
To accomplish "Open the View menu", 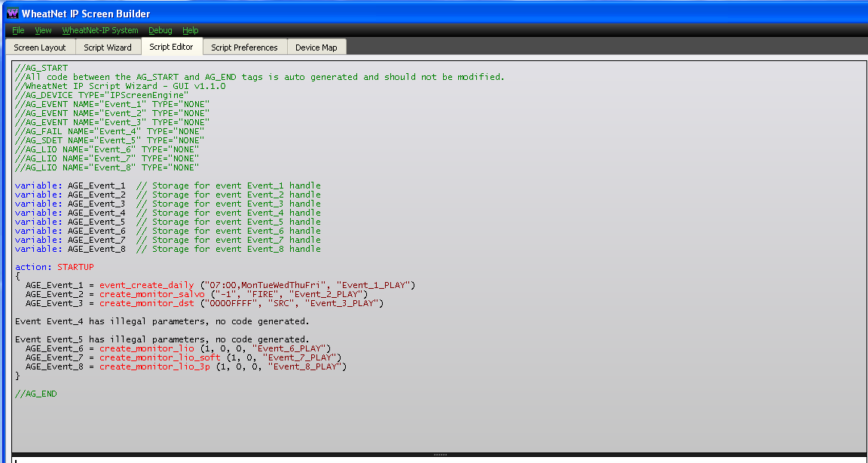I will [43, 30].
